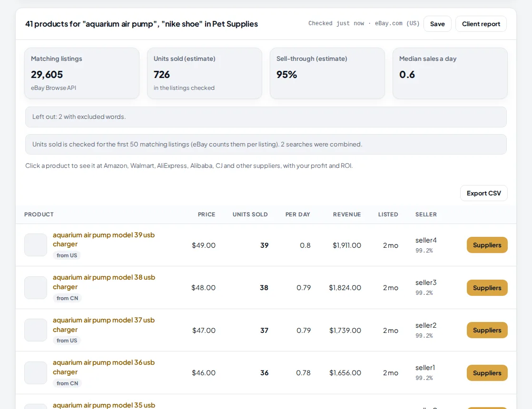Click seller3 name
Viewport: 532px width, 409px height.
[426, 282]
